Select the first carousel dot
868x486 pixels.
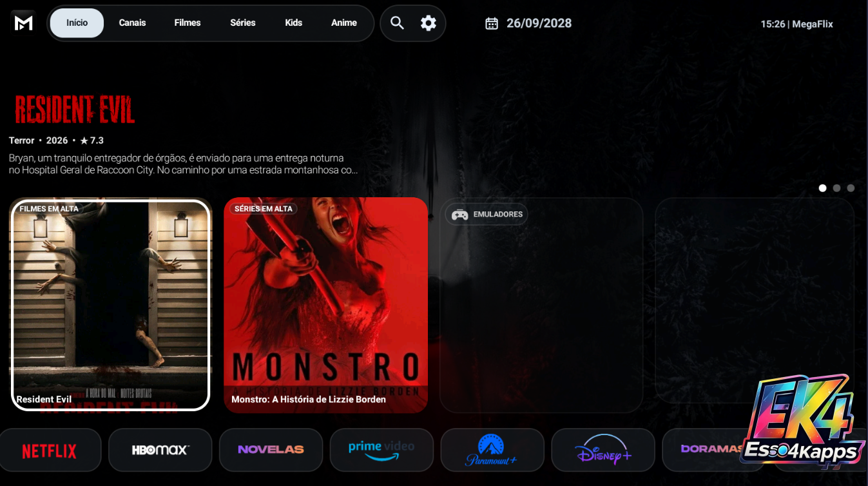822,188
